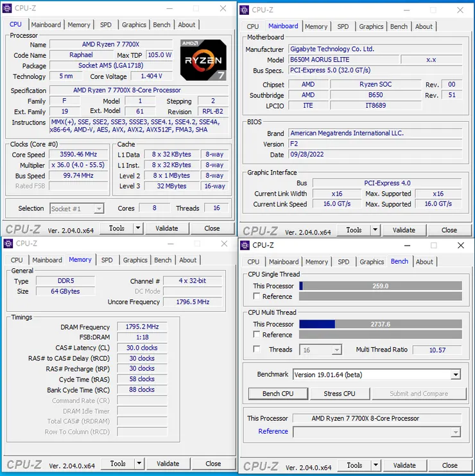Expand Tools arrow in Memory tab window
475x476 pixels.
139,463
